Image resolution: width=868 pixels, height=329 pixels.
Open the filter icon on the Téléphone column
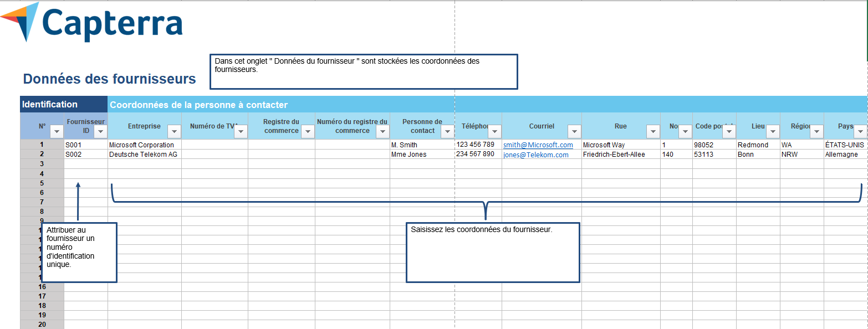pyautogui.click(x=494, y=131)
